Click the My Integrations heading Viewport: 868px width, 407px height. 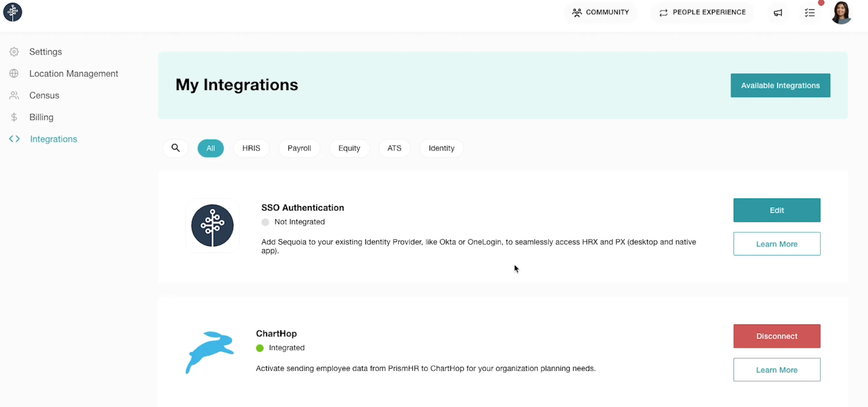(x=236, y=84)
